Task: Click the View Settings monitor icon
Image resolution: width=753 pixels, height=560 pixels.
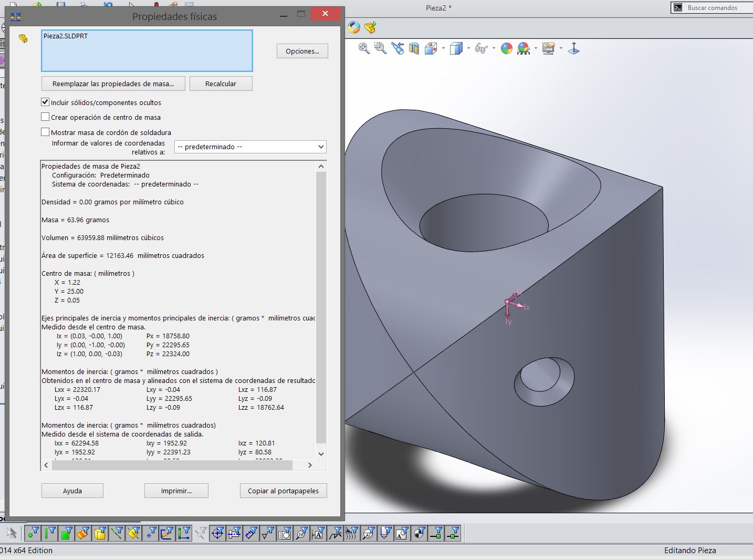Action: coord(549,48)
